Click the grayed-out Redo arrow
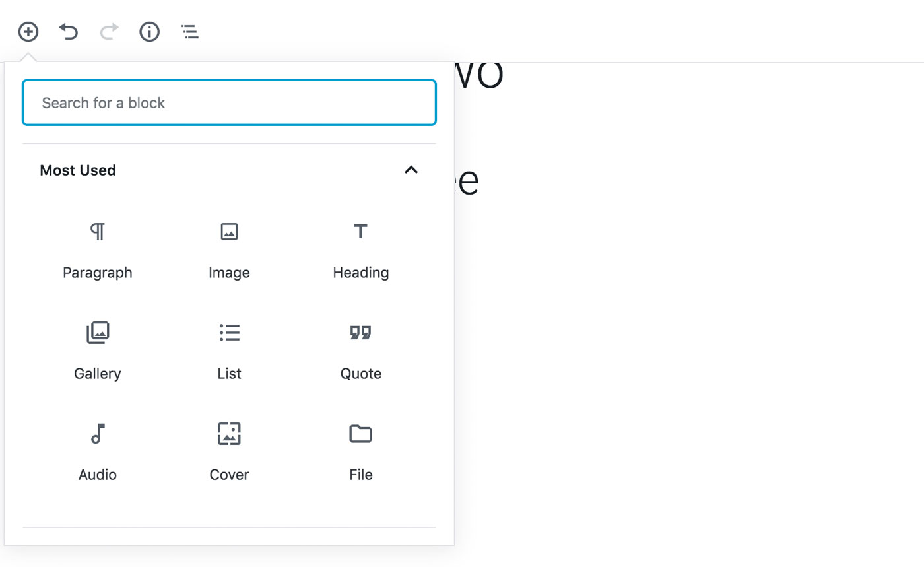 point(110,31)
